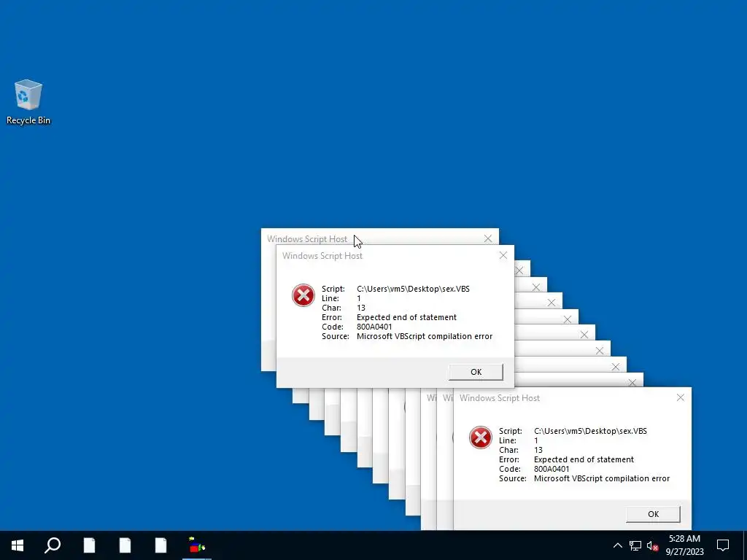Click 'Expected end of statement' in upper dialog
The width and height of the screenshot is (747, 560).
tap(406, 317)
